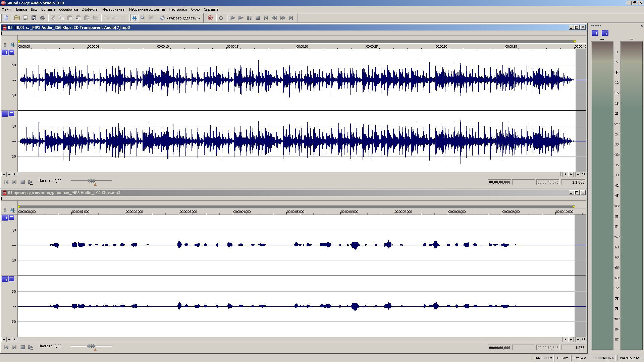Go to end in the 01 пример window transport
644x362 pixels.
tap(14, 347)
